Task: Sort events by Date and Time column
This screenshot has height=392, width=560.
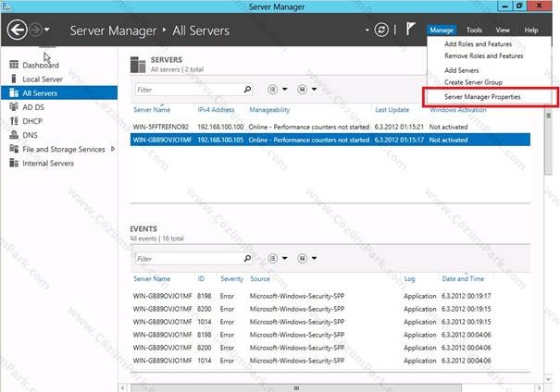Action: pyautogui.click(x=463, y=279)
